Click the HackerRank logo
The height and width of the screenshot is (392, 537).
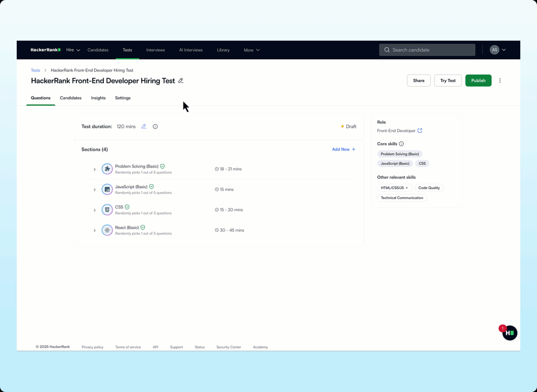pos(45,50)
